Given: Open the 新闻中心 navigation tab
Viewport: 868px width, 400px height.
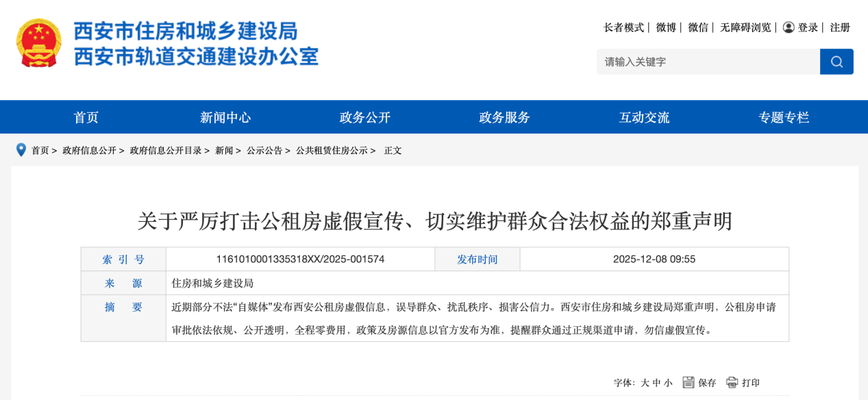Looking at the screenshot, I should coord(225,117).
